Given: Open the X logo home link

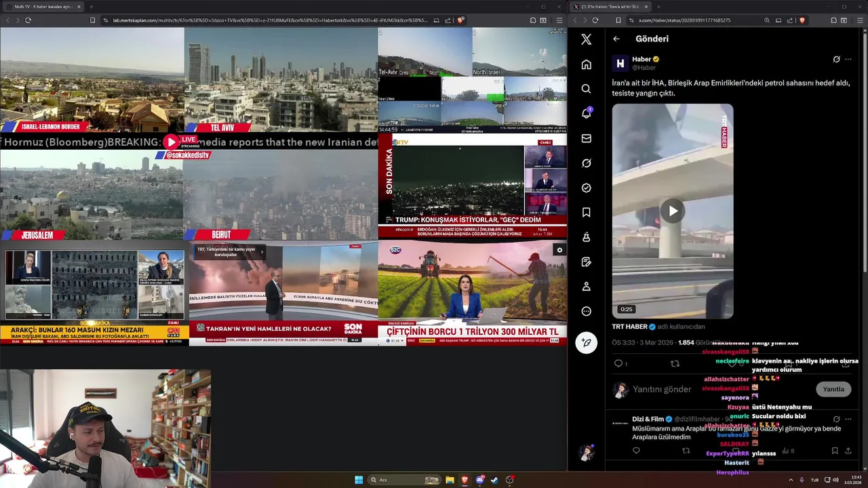Looking at the screenshot, I should pyautogui.click(x=587, y=39).
